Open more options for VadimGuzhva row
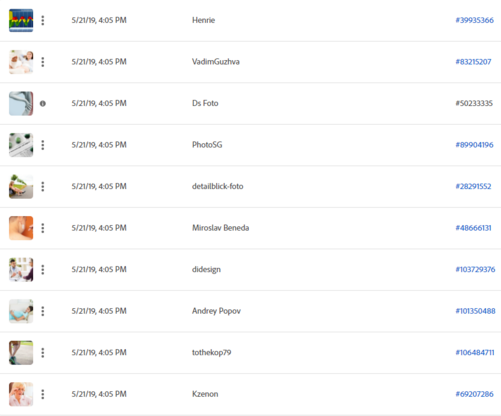 tap(43, 62)
